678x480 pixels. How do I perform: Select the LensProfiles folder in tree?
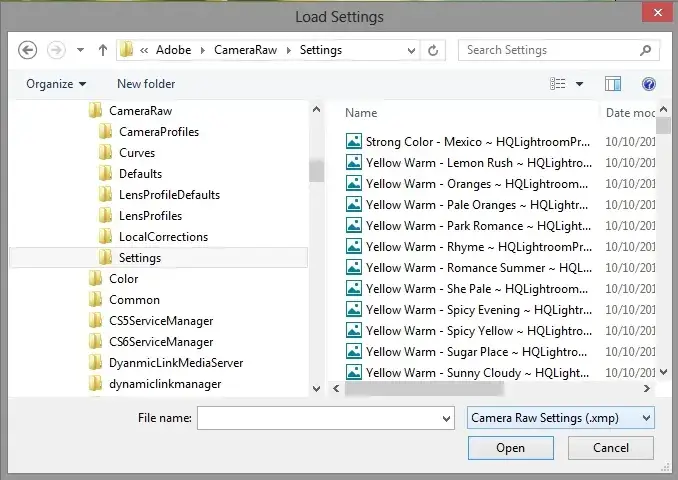click(150, 216)
